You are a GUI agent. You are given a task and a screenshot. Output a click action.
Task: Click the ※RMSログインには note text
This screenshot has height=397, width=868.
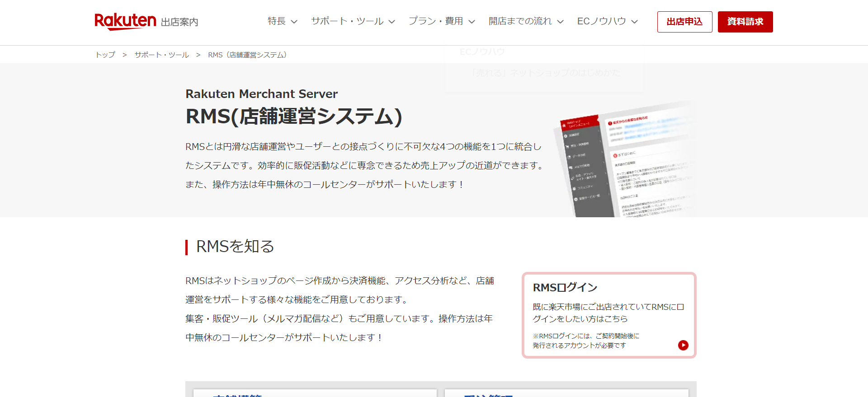(586, 341)
